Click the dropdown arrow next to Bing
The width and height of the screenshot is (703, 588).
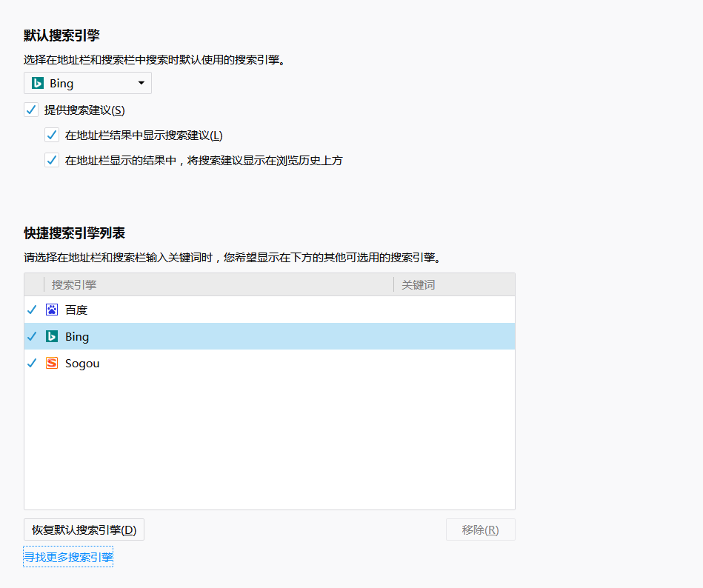tap(141, 83)
